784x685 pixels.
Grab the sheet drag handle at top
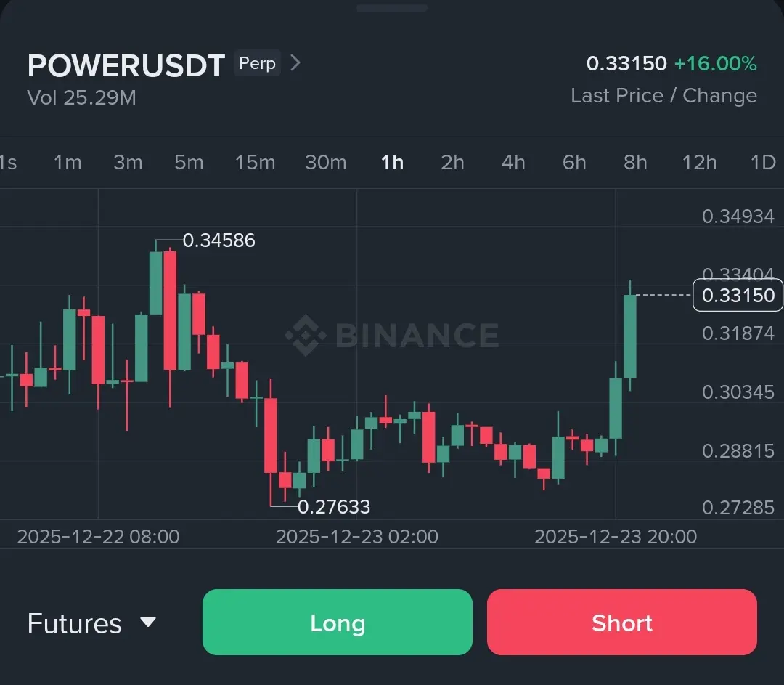[x=392, y=7]
